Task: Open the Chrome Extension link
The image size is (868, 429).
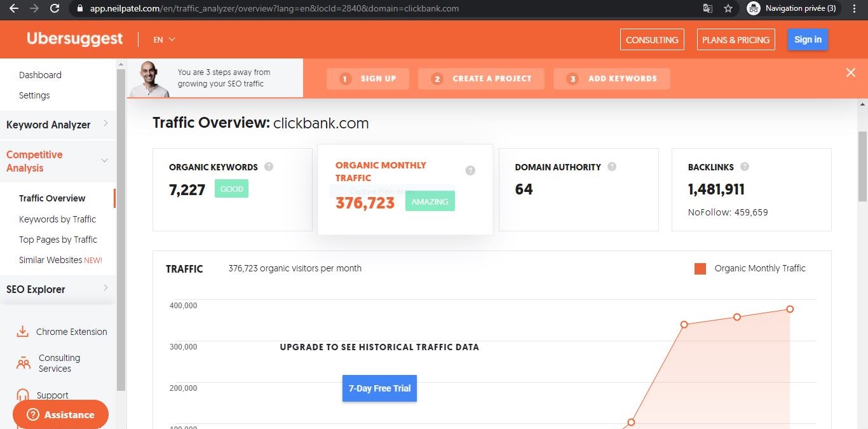Action: pyautogui.click(x=72, y=332)
